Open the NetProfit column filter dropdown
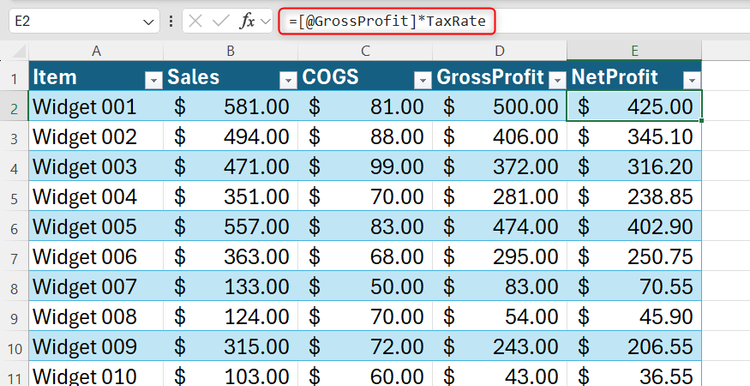 [x=692, y=81]
